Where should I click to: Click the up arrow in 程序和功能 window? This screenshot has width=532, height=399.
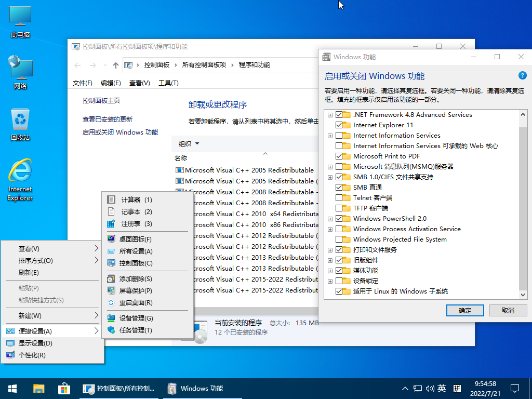pyautogui.click(x=116, y=65)
